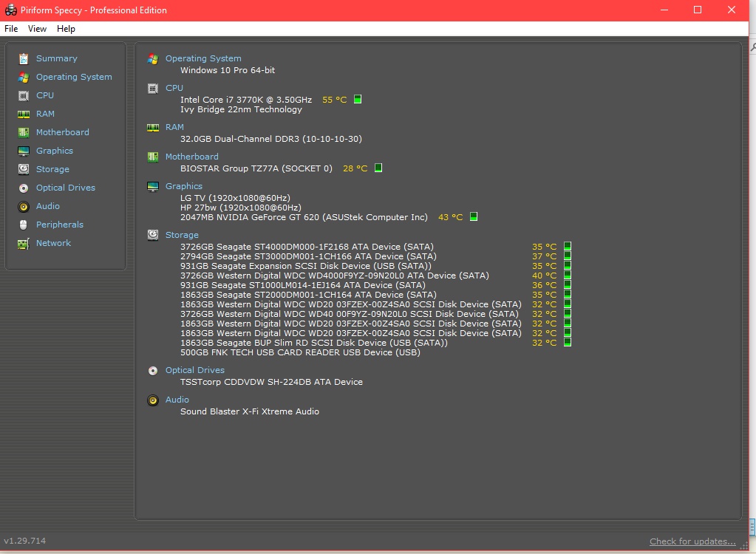The image size is (756, 554).
Task: Click the green temperature indicator next to GPU 43 °C
Action: pyautogui.click(x=474, y=216)
